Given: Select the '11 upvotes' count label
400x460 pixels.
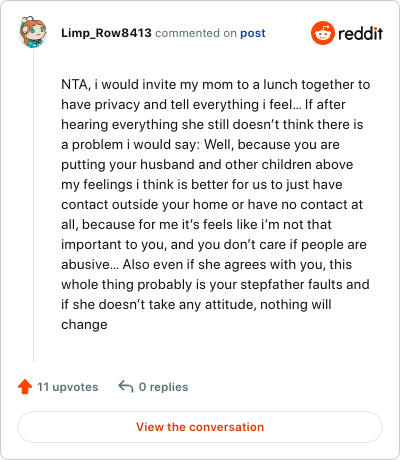Looking at the screenshot, I should tap(68, 387).
